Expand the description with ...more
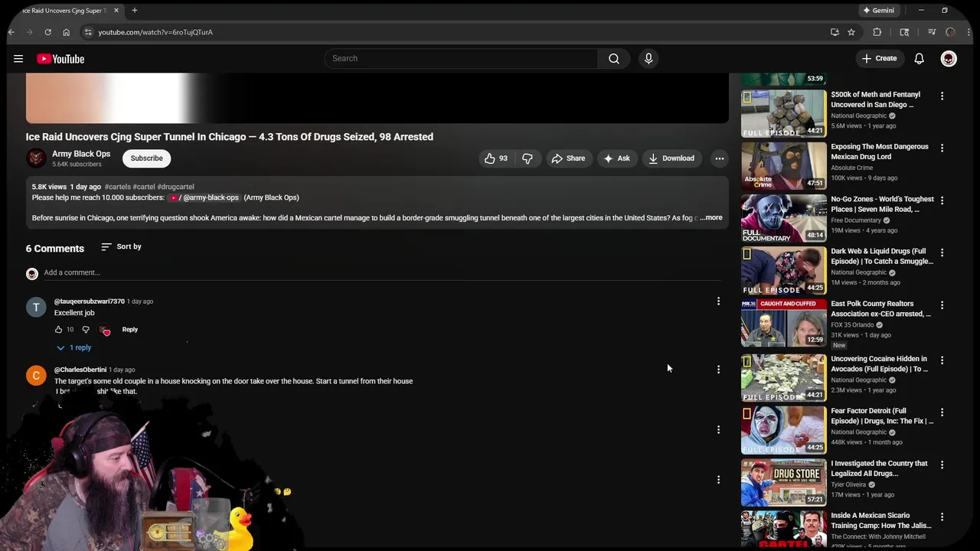The height and width of the screenshot is (551, 980). pyautogui.click(x=711, y=217)
